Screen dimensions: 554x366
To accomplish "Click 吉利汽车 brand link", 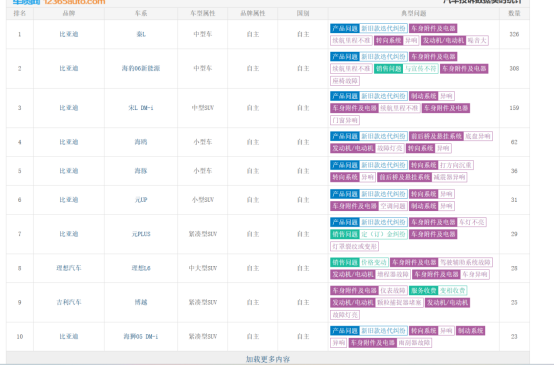I will click(x=69, y=302).
